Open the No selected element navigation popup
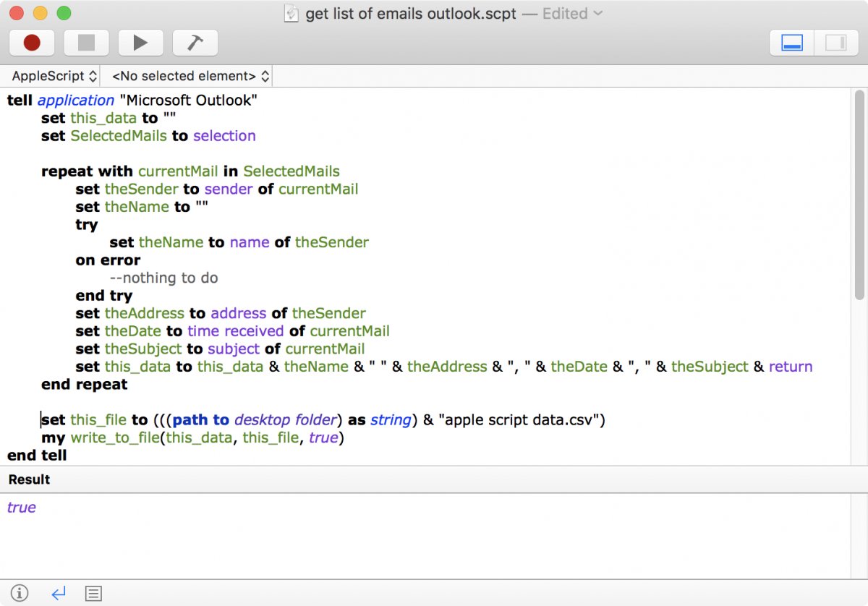The height and width of the screenshot is (606, 868). click(x=188, y=75)
